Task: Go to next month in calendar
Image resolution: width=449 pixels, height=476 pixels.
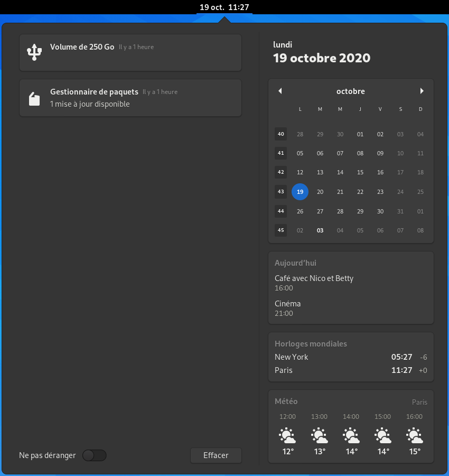Action: click(422, 91)
